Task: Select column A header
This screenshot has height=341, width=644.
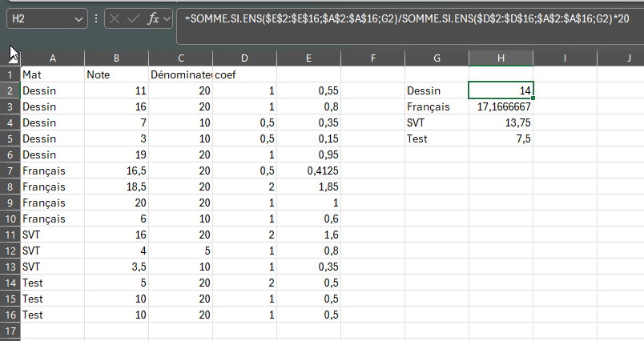Action: [53, 58]
